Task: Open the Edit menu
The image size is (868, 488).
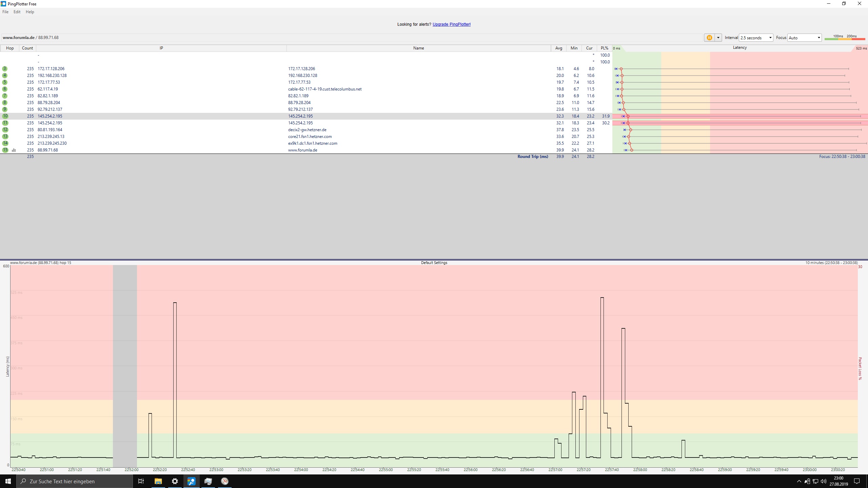Action: (x=17, y=12)
